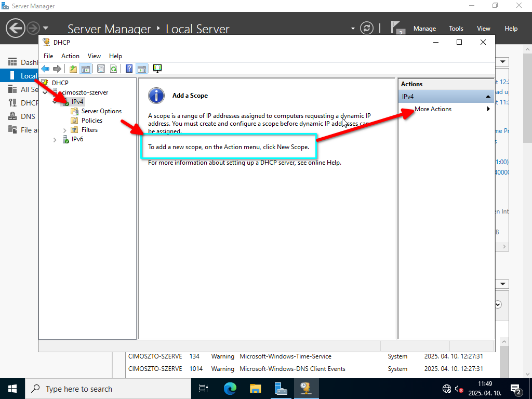This screenshot has height=399, width=532.
Task: Open the Action menu in DHCP
Action: point(70,56)
